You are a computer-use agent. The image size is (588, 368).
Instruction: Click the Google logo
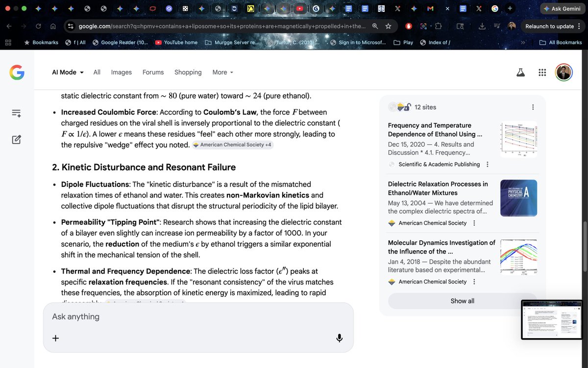pos(17,73)
